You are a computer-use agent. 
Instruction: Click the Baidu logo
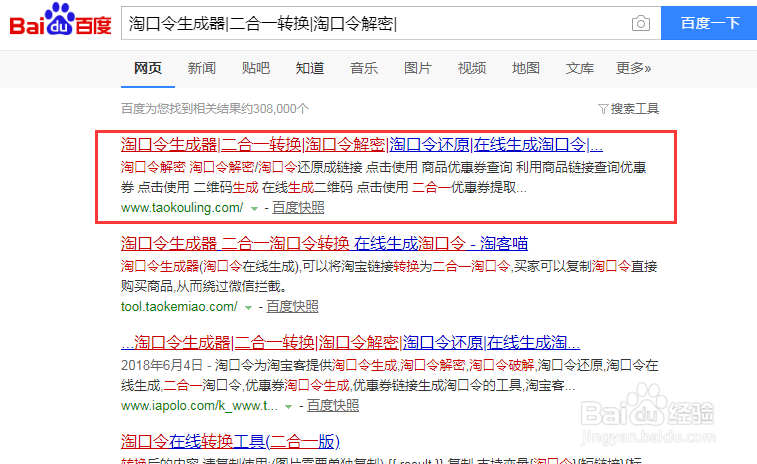pyautogui.click(x=60, y=20)
